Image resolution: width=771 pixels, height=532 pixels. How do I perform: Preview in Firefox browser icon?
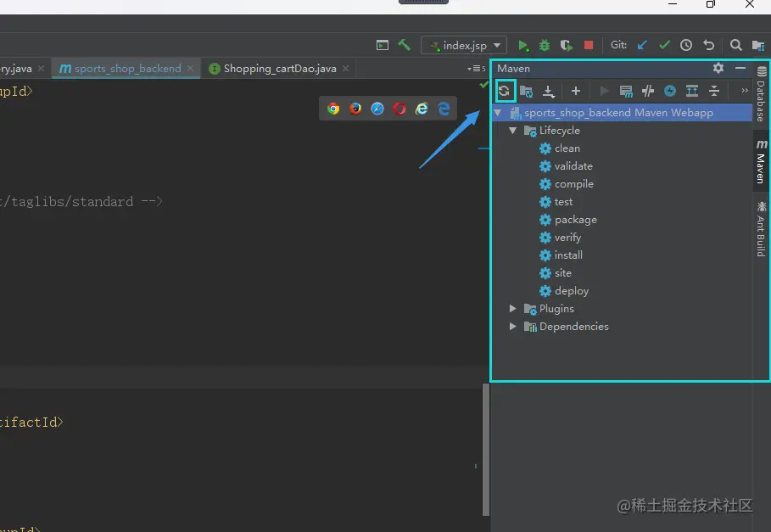tap(355, 108)
